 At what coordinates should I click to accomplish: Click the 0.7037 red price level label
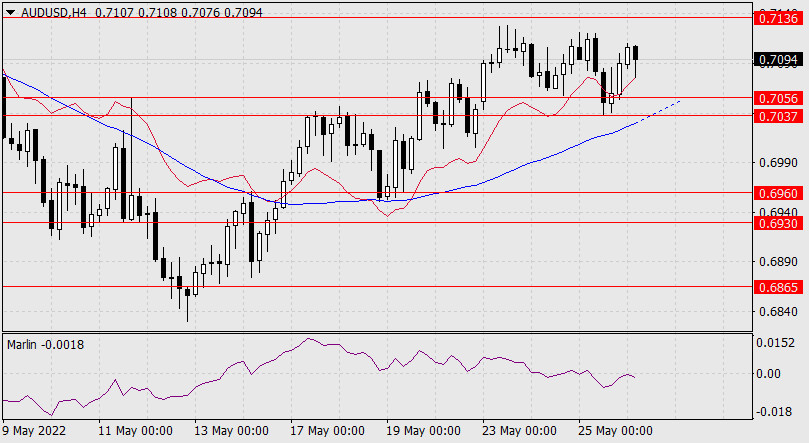pos(779,116)
